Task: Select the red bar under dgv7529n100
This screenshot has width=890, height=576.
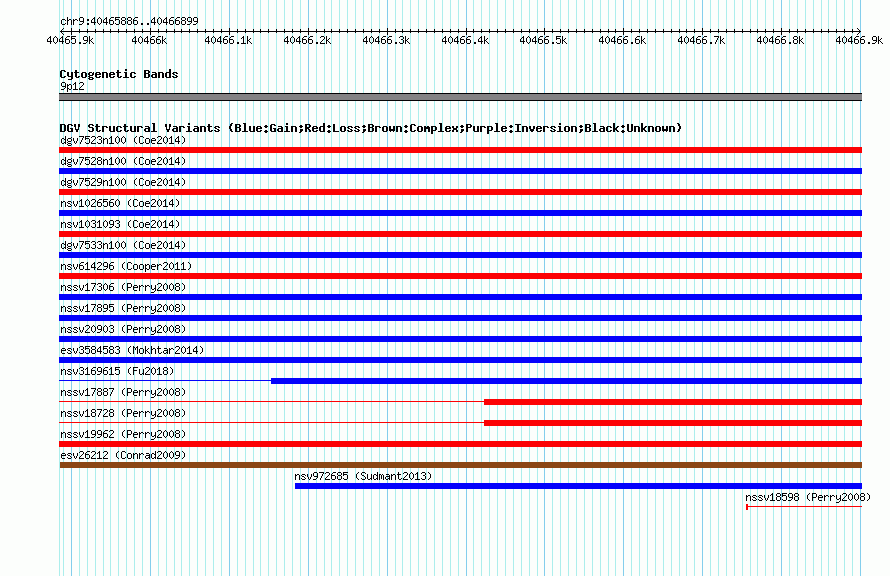Action: 460,192
